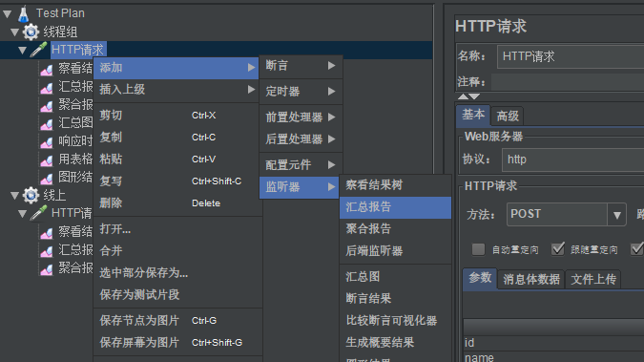Add a 比较断言可视化器 listener
644x362 pixels.
pos(395,321)
